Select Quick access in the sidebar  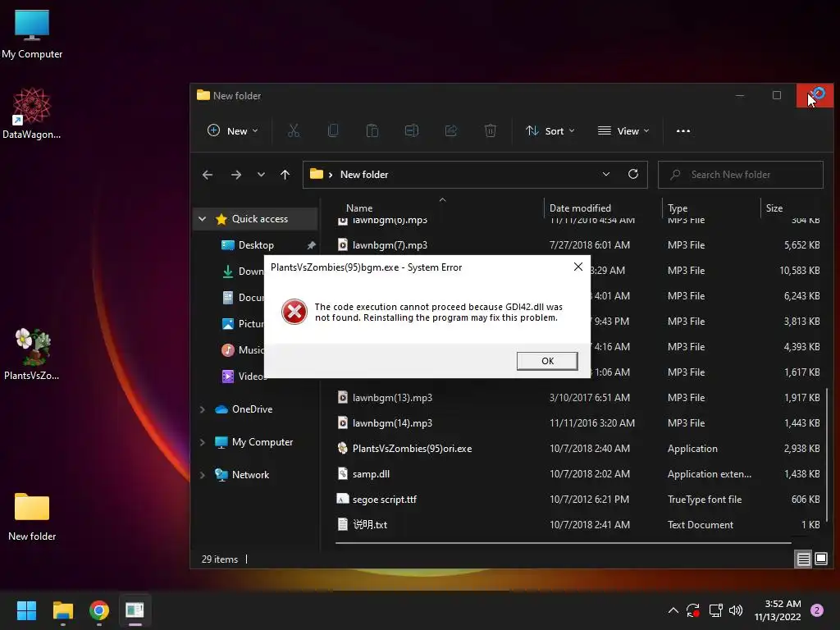259,218
